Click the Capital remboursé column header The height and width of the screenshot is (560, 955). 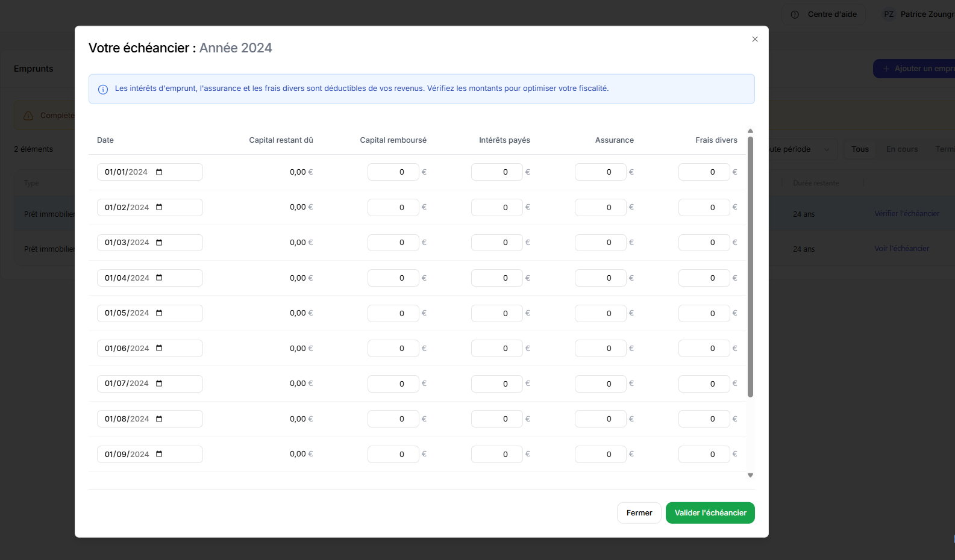pyautogui.click(x=393, y=140)
